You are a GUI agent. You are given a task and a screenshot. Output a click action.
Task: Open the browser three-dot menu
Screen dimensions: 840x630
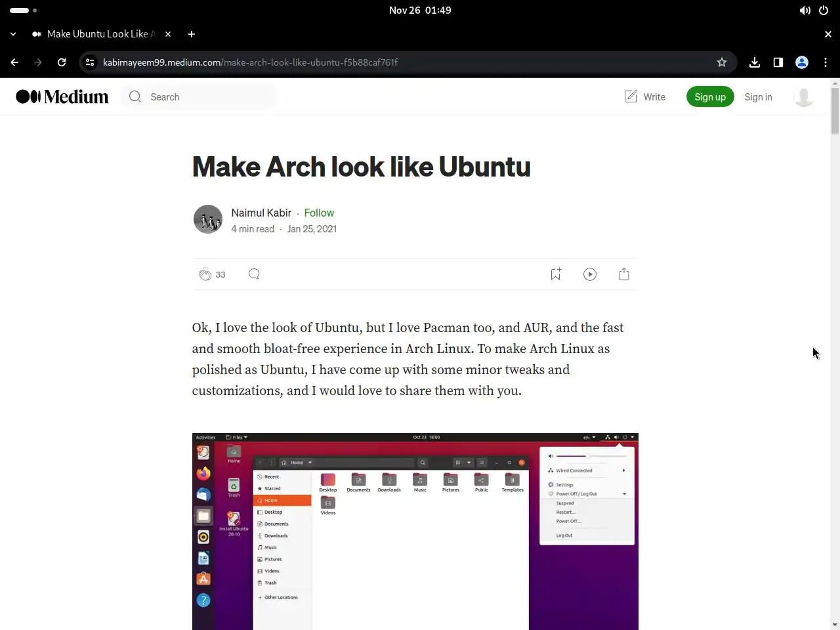(x=826, y=62)
